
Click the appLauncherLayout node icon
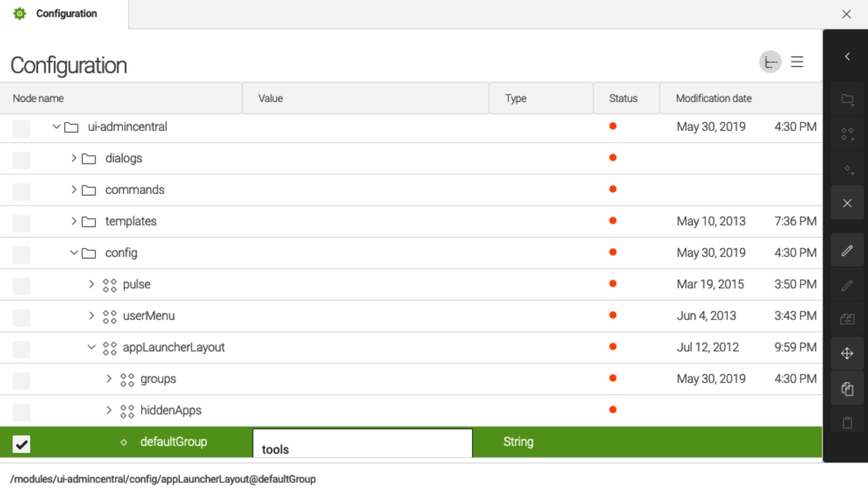coord(110,348)
